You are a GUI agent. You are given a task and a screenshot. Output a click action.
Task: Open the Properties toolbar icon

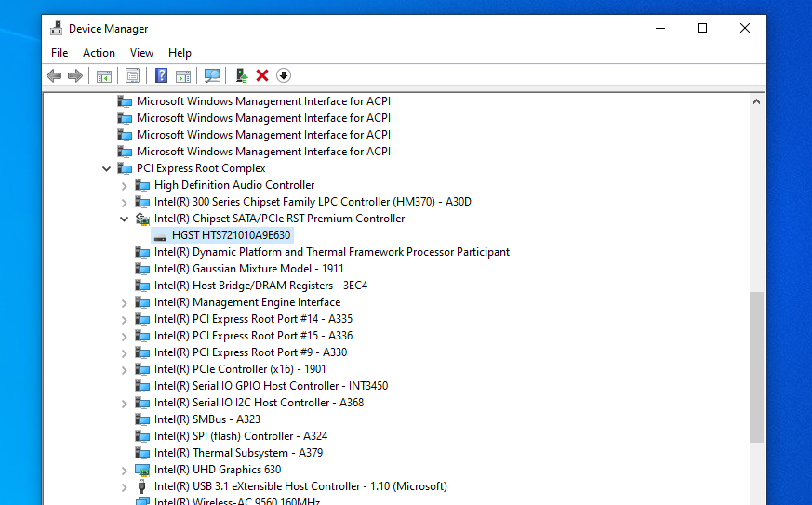tap(133, 75)
